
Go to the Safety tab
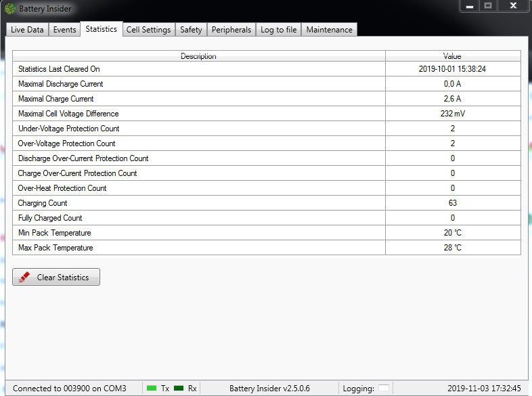pos(191,30)
